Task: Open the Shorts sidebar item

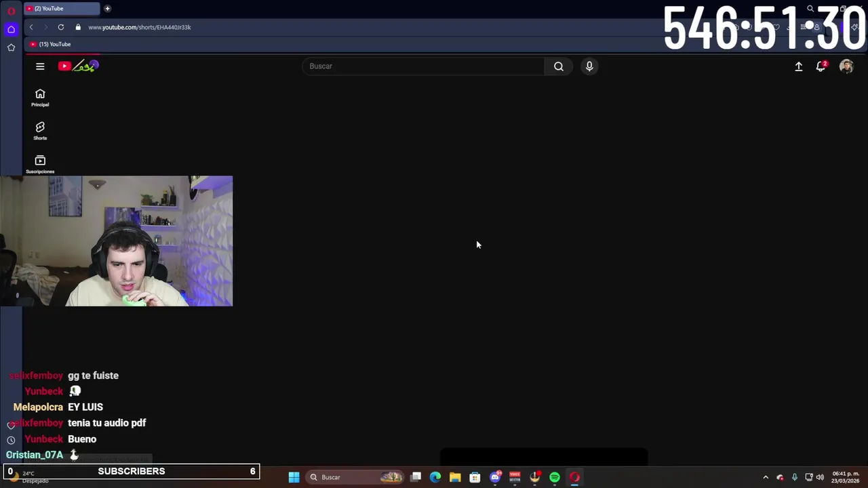Action: coord(40,131)
